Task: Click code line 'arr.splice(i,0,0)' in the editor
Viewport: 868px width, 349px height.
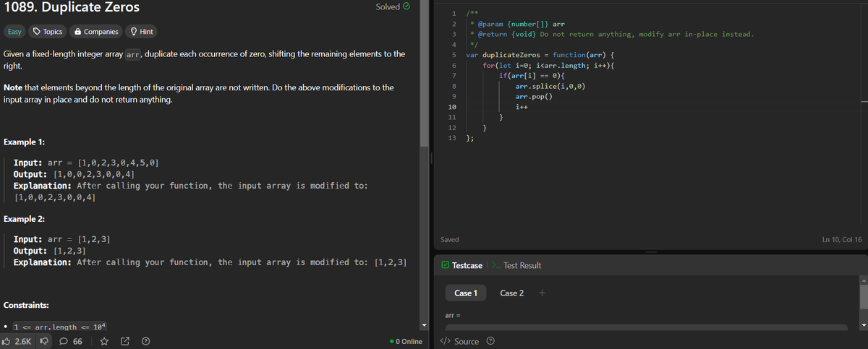Action: [550, 86]
